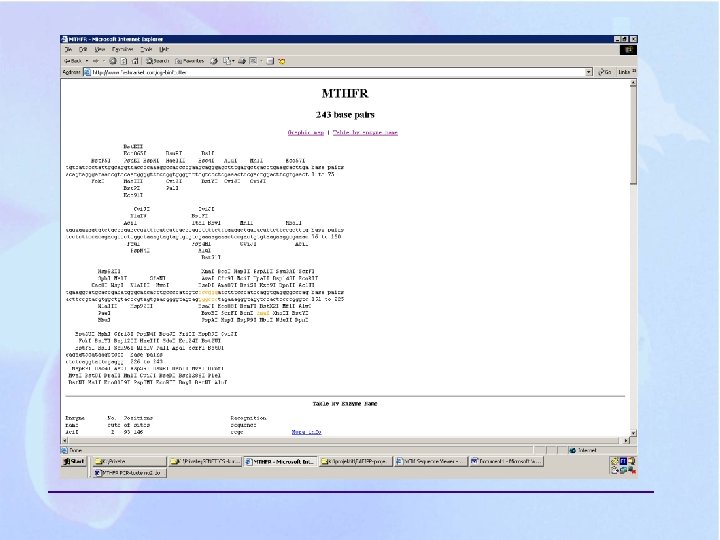Open the View menu
This screenshot has height=540, width=720.
pyautogui.click(x=100, y=49)
